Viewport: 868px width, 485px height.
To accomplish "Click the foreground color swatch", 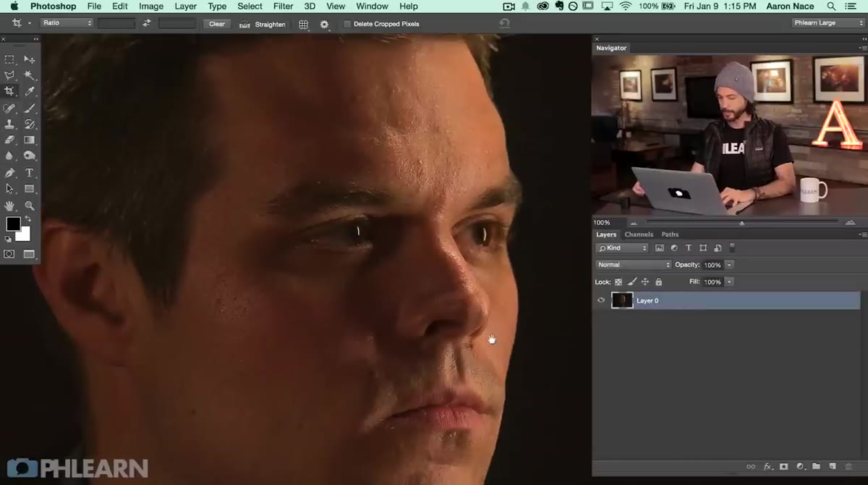I will (13, 224).
